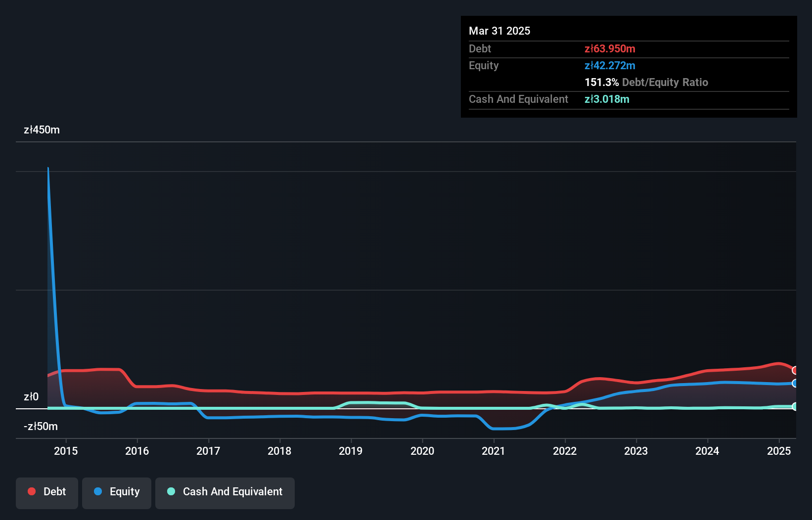Select the teal Cash endpoint marker on chart
The image size is (812, 520).
click(x=794, y=407)
